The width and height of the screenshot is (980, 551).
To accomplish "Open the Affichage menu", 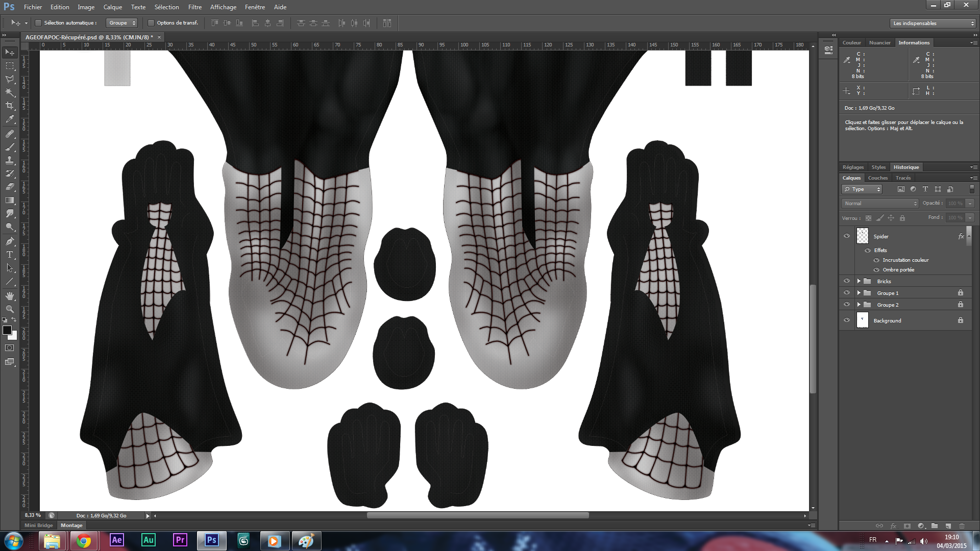I will [223, 7].
